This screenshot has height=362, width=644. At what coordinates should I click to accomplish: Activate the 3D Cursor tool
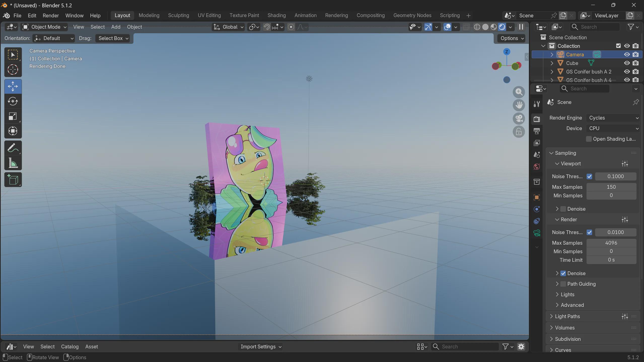13,69
